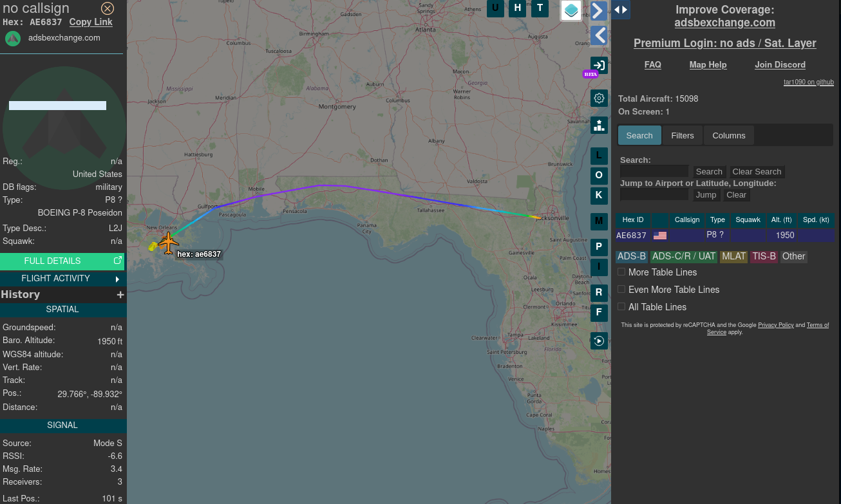The height and width of the screenshot is (504, 841).
Task: Focus the Search text field
Action: (654, 171)
